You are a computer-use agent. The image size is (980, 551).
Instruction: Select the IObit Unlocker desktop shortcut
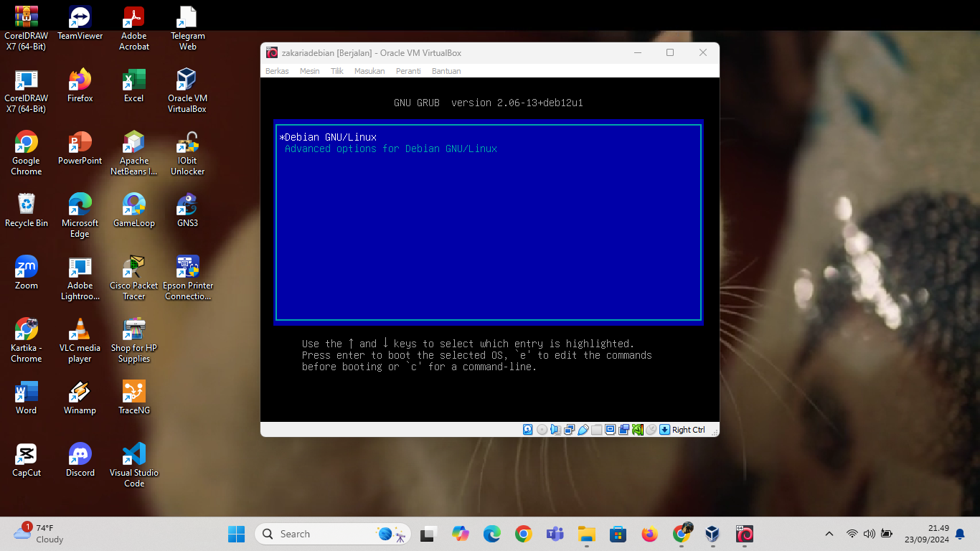point(188,154)
